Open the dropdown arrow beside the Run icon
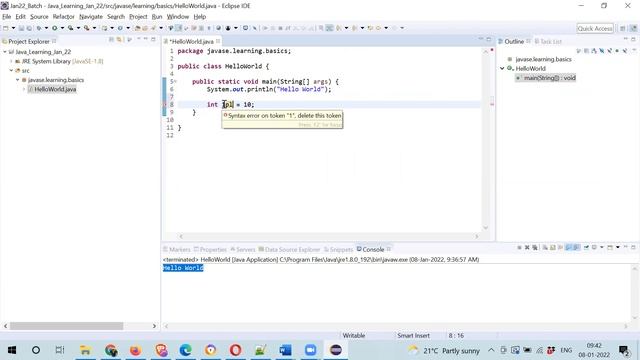 pos(62,28)
